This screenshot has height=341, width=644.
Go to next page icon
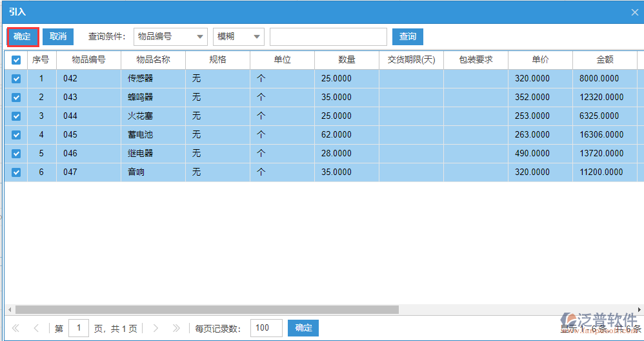pyautogui.click(x=156, y=328)
